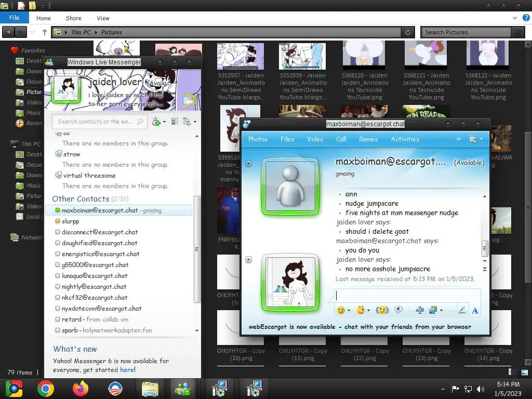This screenshot has height=399, width=532.
Task: Click the search magnifier in Messenger contacts box
Action: (140, 122)
